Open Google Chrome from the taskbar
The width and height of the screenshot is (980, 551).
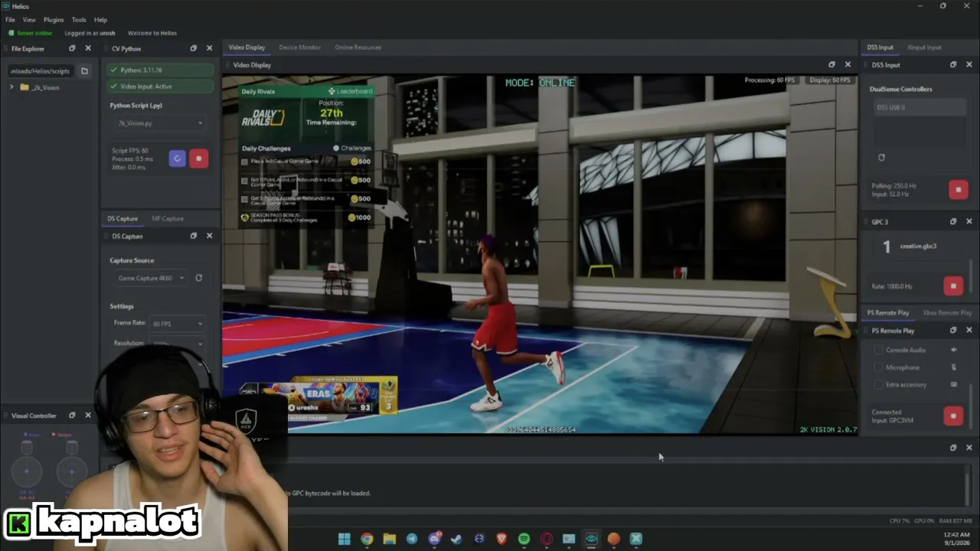tap(367, 539)
